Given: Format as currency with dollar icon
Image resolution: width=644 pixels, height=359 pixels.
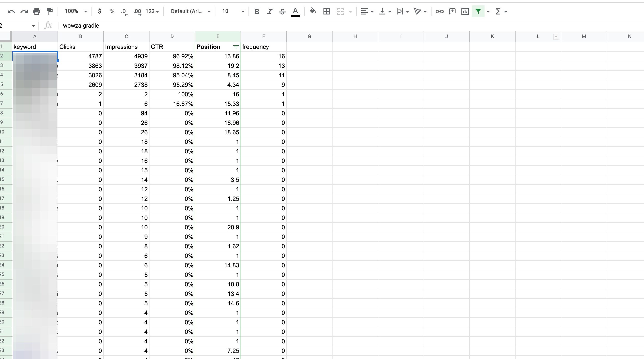Looking at the screenshot, I should (99, 12).
